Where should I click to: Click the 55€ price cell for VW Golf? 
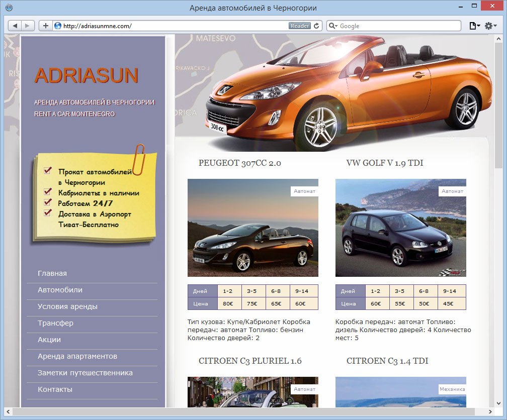coord(401,303)
